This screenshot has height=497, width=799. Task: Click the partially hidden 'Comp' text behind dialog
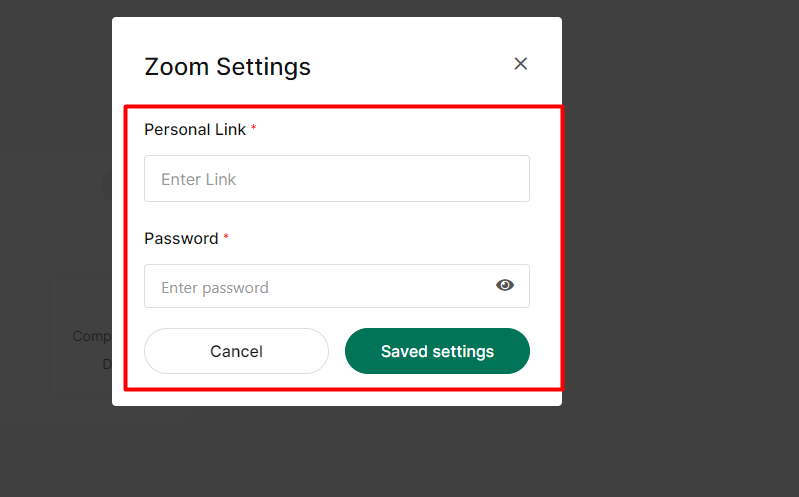pos(91,336)
